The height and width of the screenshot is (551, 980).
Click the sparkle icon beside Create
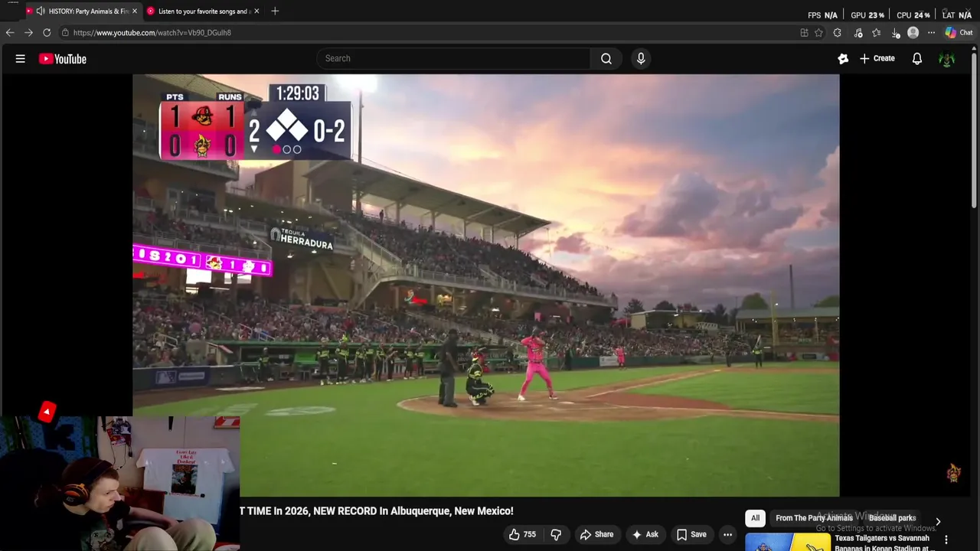(x=843, y=58)
